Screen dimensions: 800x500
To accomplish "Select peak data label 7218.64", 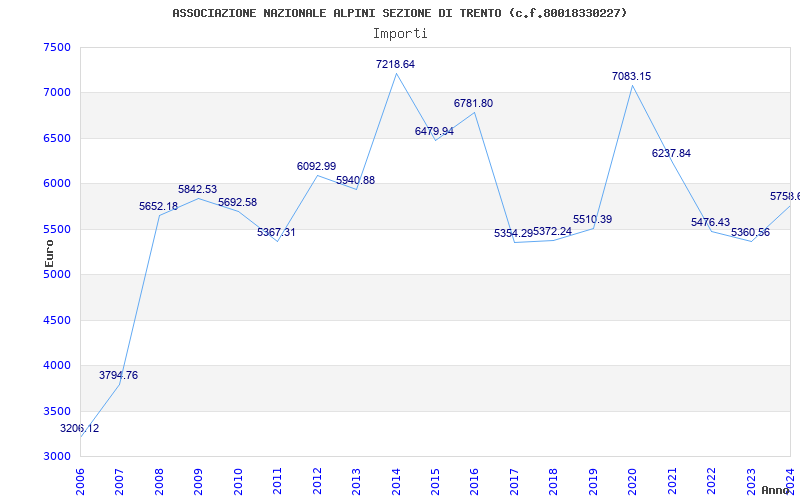I will pyautogui.click(x=395, y=64).
